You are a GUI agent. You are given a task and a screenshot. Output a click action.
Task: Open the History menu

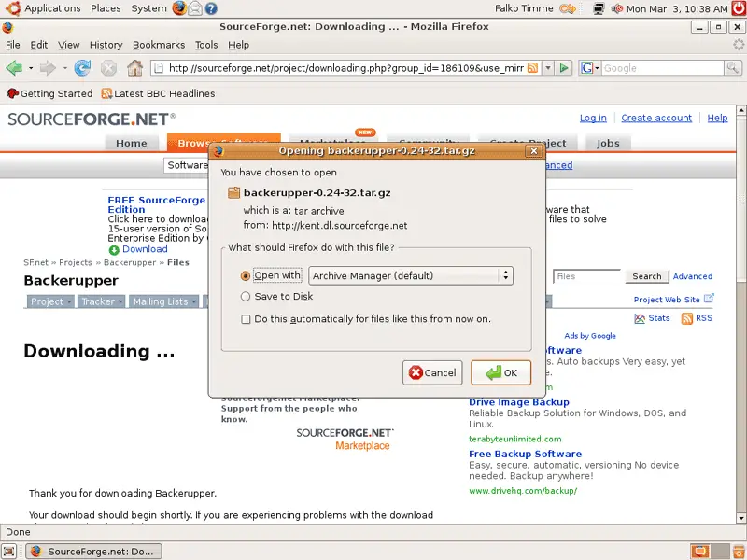click(106, 45)
